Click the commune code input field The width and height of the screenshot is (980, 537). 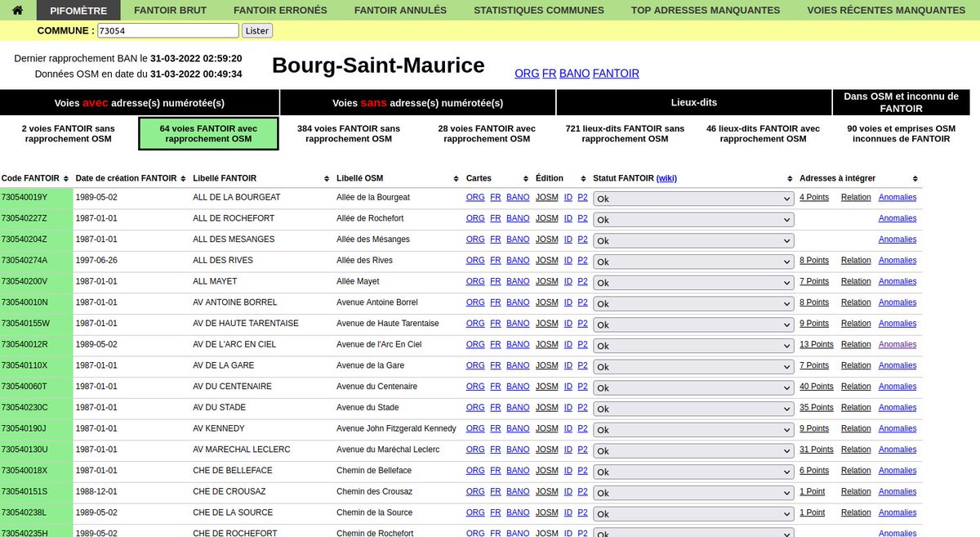click(x=167, y=30)
